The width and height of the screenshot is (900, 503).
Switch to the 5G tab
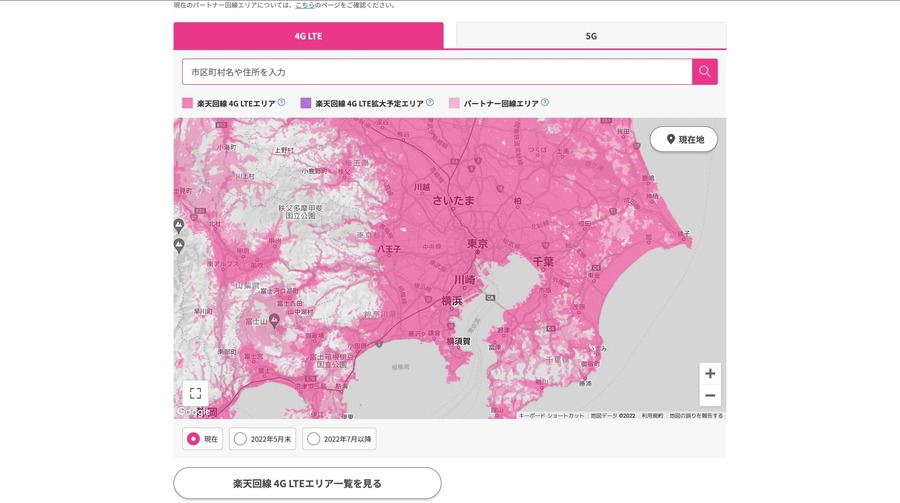coord(591,36)
